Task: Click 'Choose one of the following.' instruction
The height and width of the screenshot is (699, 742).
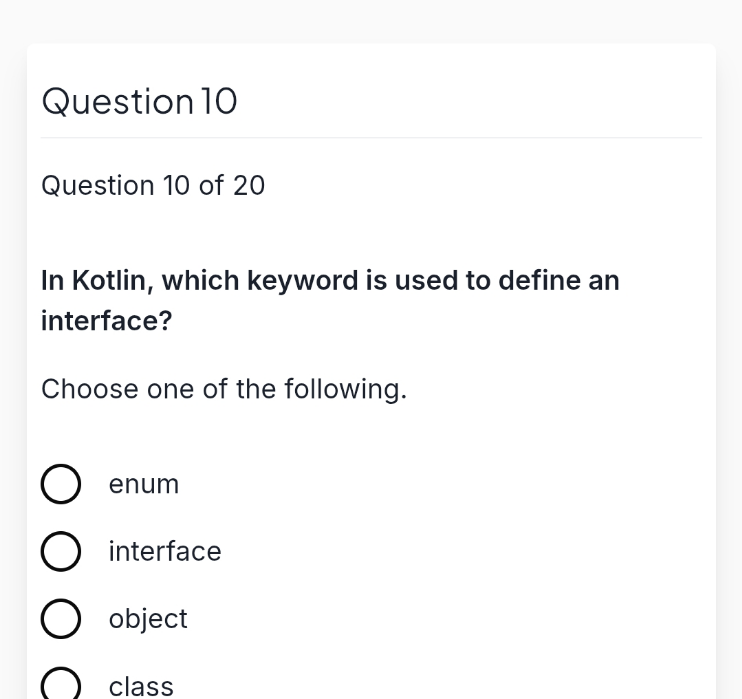Action: click(x=224, y=389)
